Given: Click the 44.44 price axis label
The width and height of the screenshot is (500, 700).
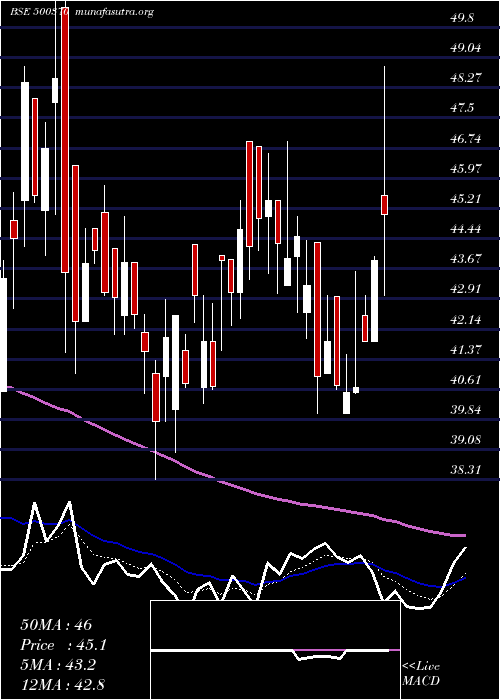Looking at the screenshot, I should click(x=466, y=229).
